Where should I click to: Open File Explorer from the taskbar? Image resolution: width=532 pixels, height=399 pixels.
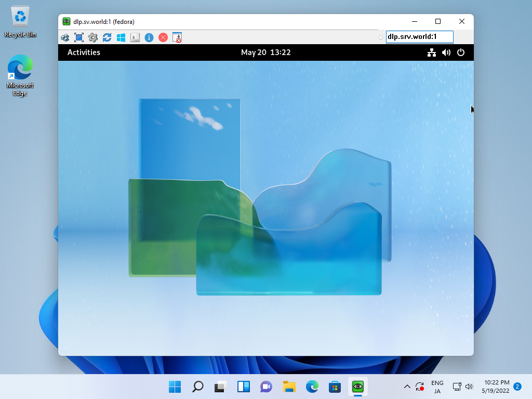click(x=289, y=387)
